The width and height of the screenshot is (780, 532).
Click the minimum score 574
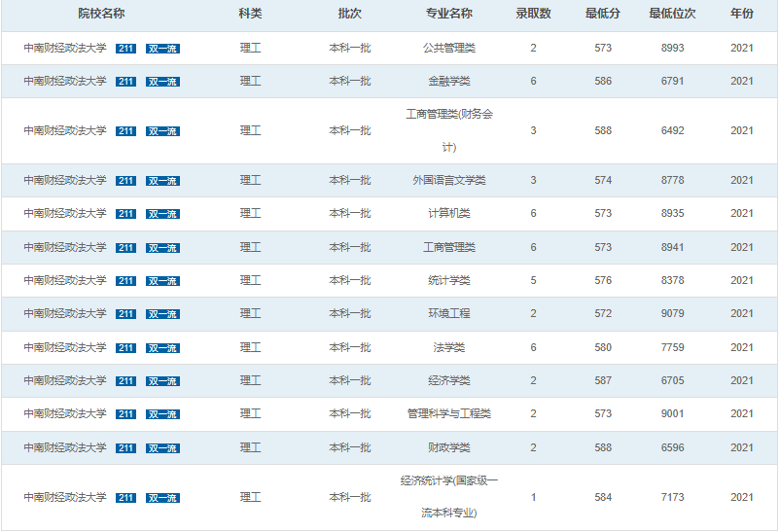coord(603,180)
